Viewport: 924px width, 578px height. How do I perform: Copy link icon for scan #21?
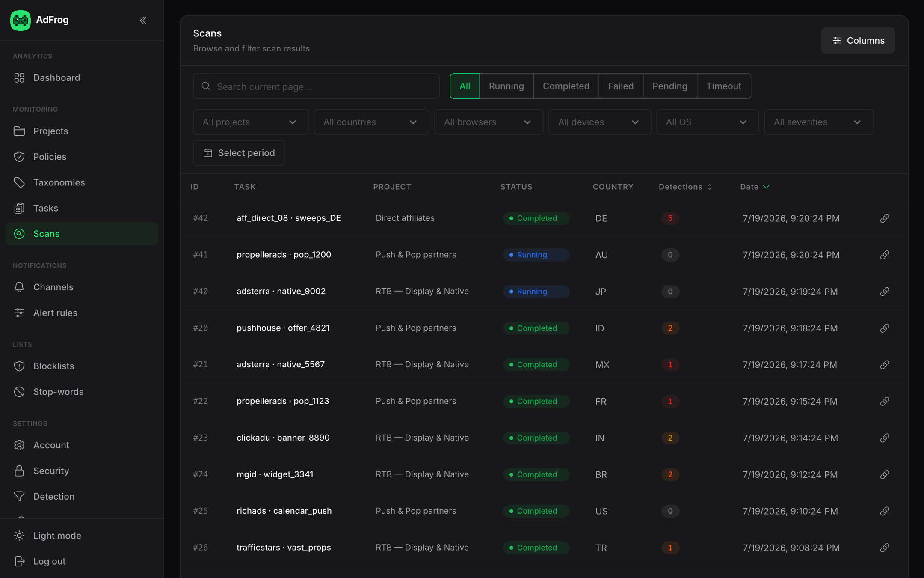coord(885,365)
